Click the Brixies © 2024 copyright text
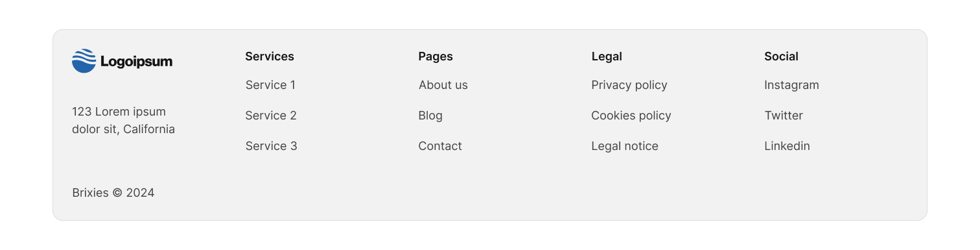The image size is (980, 250). (x=113, y=193)
